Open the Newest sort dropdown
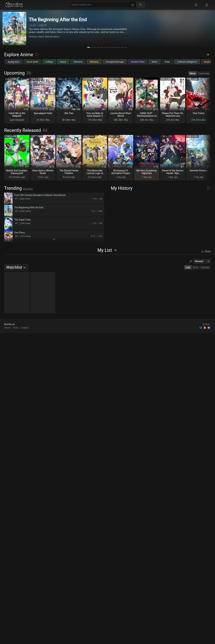215x644 pixels. pos(202,261)
